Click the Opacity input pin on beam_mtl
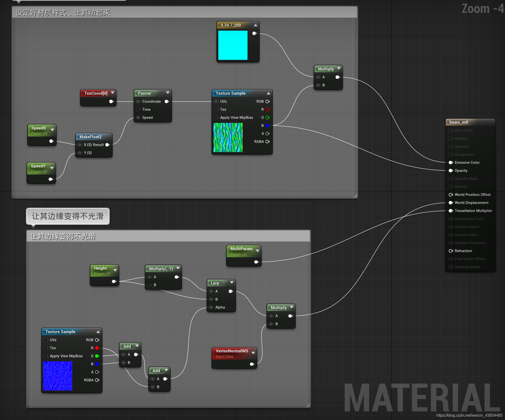This screenshot has width=505, height=420. 450,171
